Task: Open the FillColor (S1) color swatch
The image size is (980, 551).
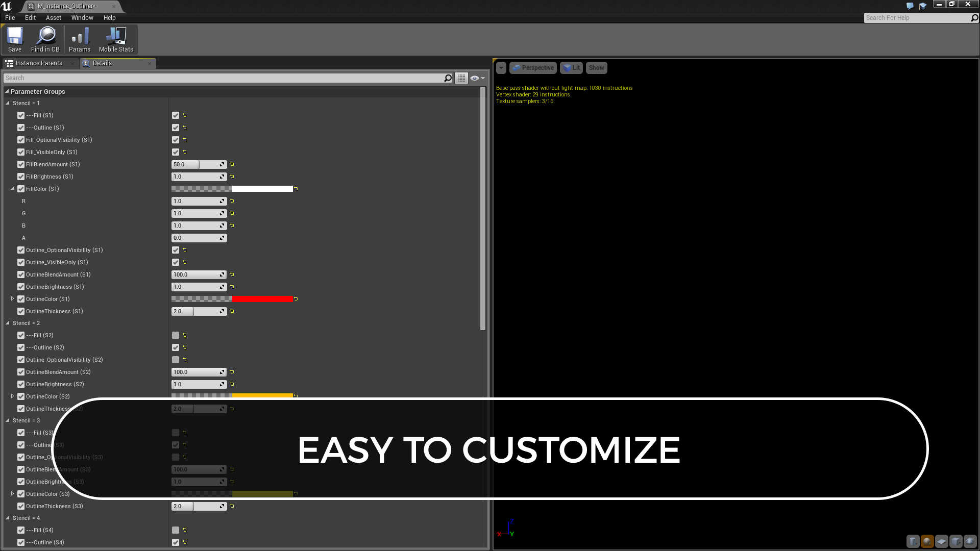Action: 232,189
